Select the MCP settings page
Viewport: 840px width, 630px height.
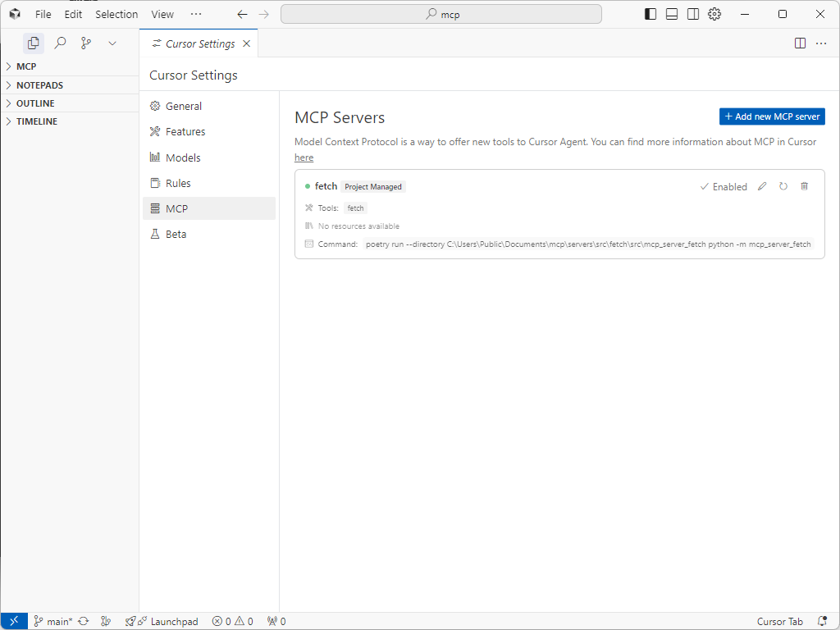[x=209, y=208]
